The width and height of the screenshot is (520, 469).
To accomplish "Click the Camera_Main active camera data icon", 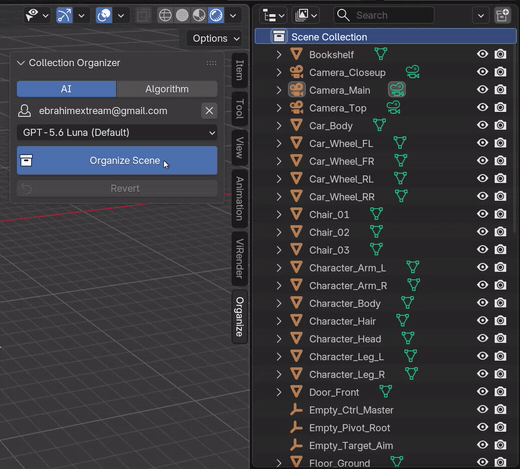I will tap(397, 90).
